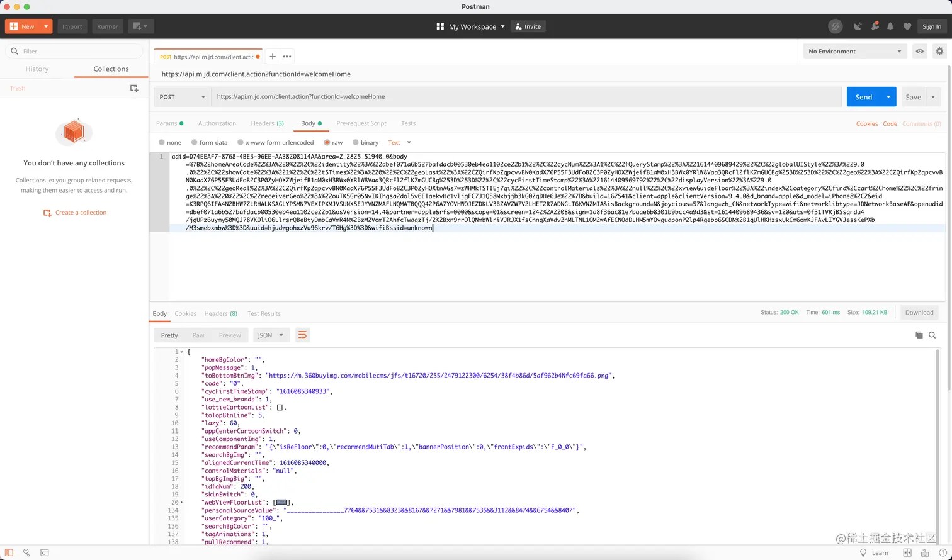Open the notifications bell icon
This screenshot has width=952, height=560.
click(890, 26)
